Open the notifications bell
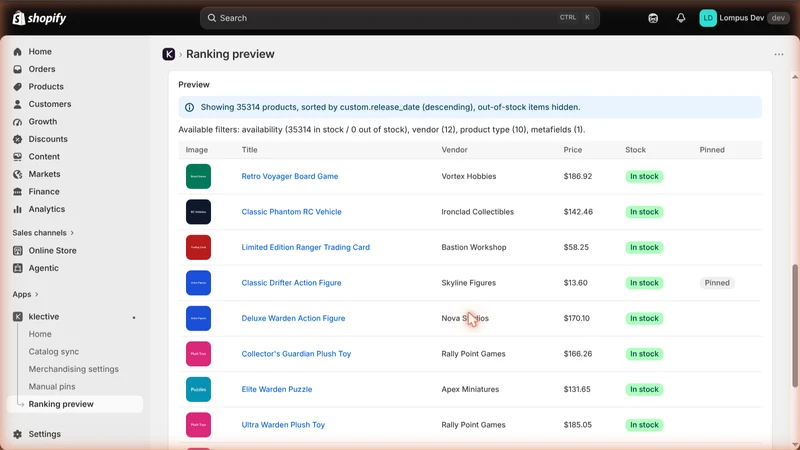This screenshot has height=450, width=800. click(x=681, y=18)
